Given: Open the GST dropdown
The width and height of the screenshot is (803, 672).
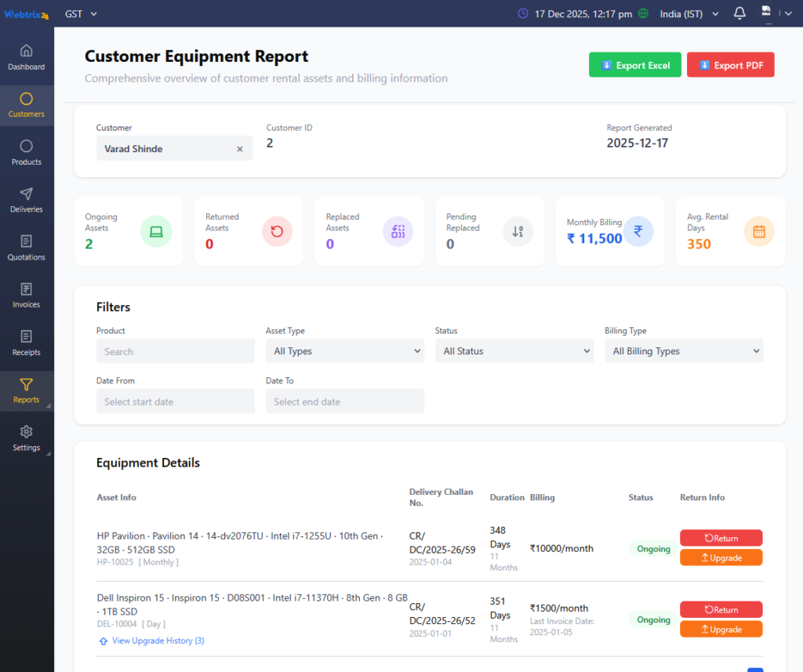Looking at the screenshot, I should [x=81, y=14].
